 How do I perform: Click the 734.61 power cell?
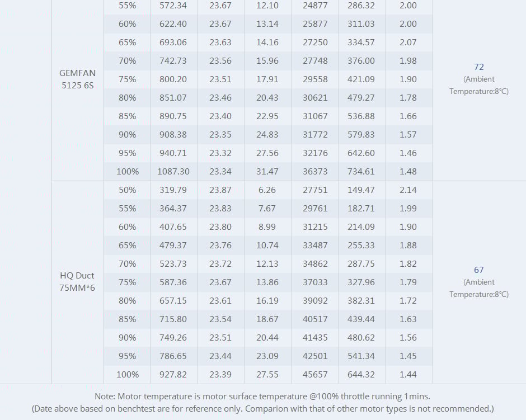pos(362,172)
